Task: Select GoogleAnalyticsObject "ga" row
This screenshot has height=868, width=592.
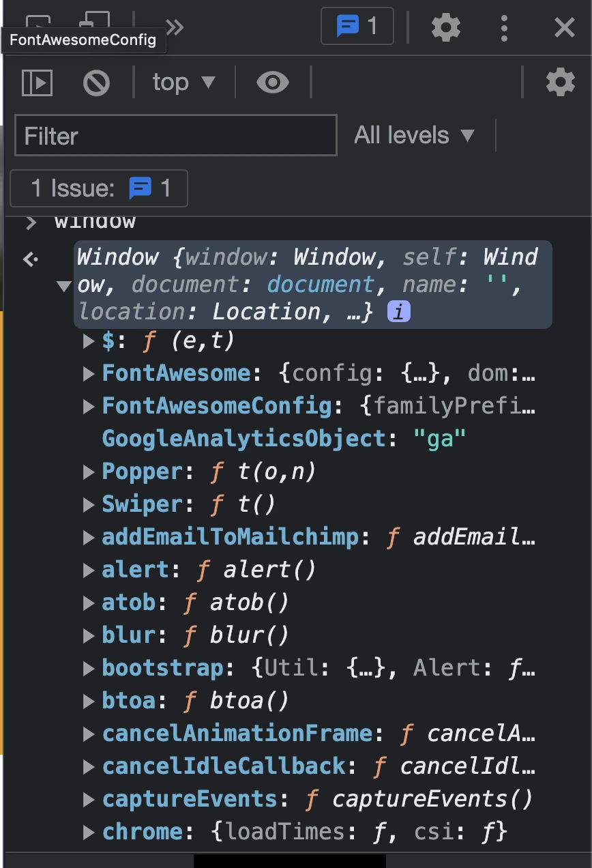Action: tap(284, 439)
